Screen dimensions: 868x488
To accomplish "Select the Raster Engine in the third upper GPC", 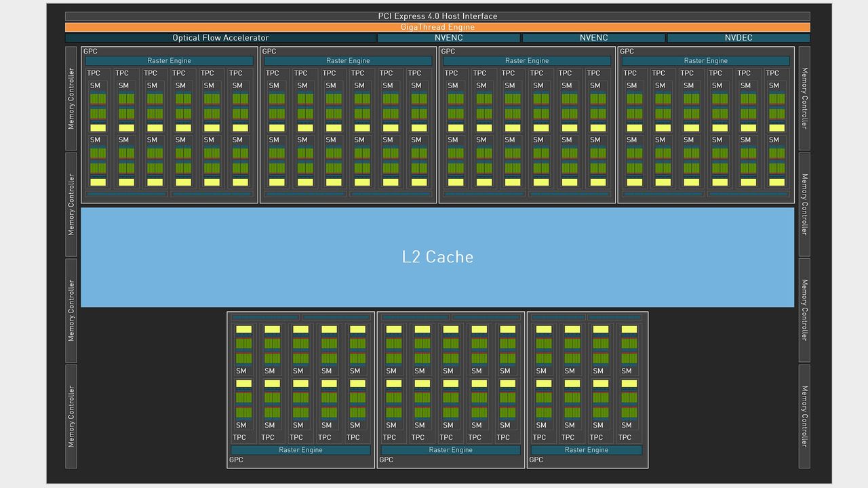I will coord(527,61).
